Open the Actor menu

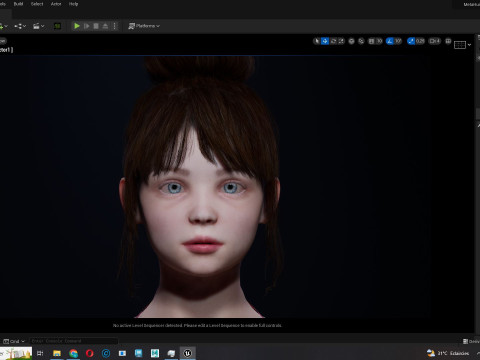point(56,4)
